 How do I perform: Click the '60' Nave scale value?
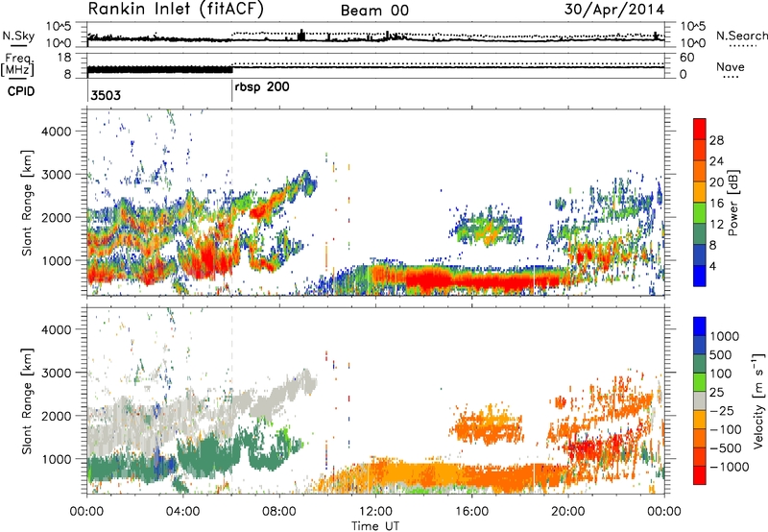coord(687,58)
